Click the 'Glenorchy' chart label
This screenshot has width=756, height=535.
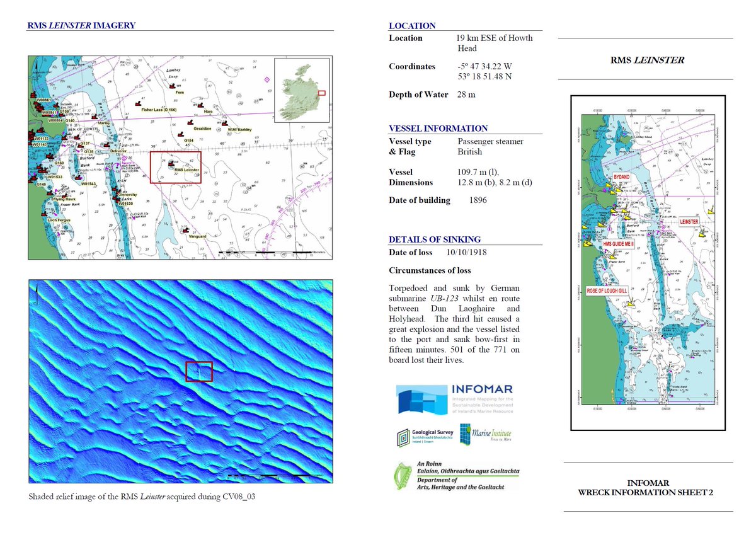point(127,195)
